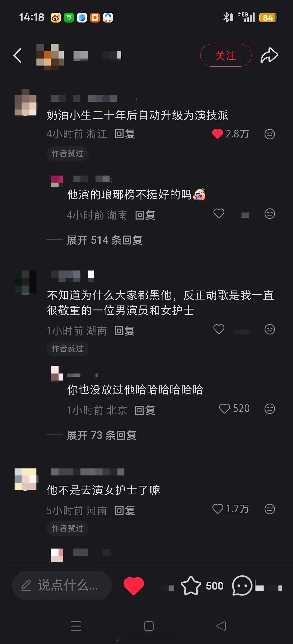Open the post author's avatar
293x644 pixels.
point(50,55)
